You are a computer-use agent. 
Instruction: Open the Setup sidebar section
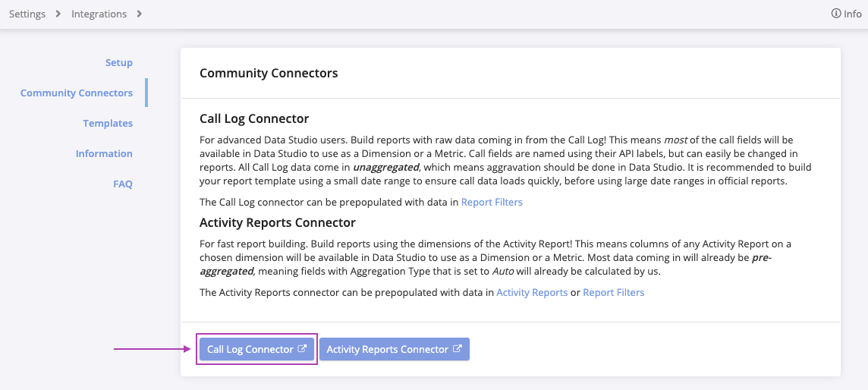[118, 62]
